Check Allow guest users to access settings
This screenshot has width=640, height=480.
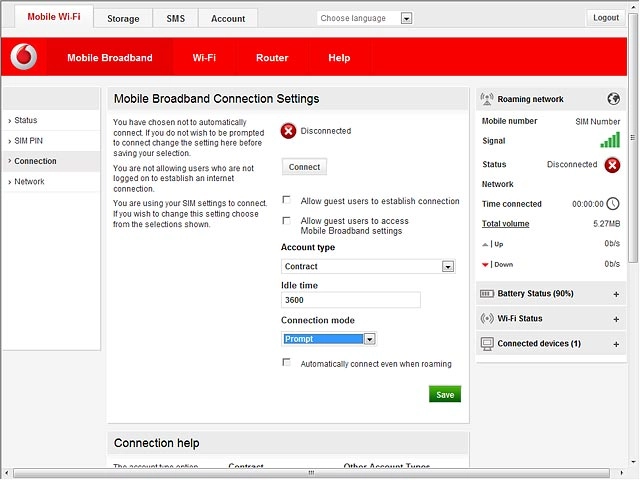point(287,221)
